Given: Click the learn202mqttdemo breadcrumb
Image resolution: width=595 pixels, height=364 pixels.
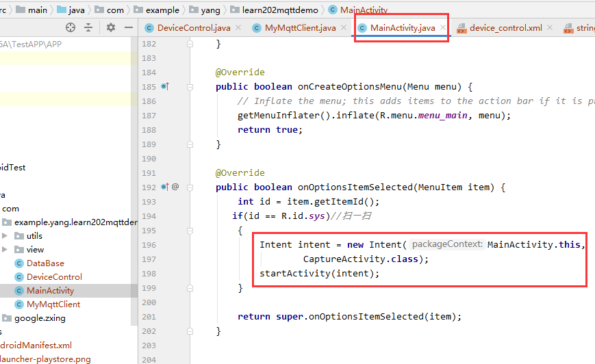Looking at the screenshot, I should 275,10.
